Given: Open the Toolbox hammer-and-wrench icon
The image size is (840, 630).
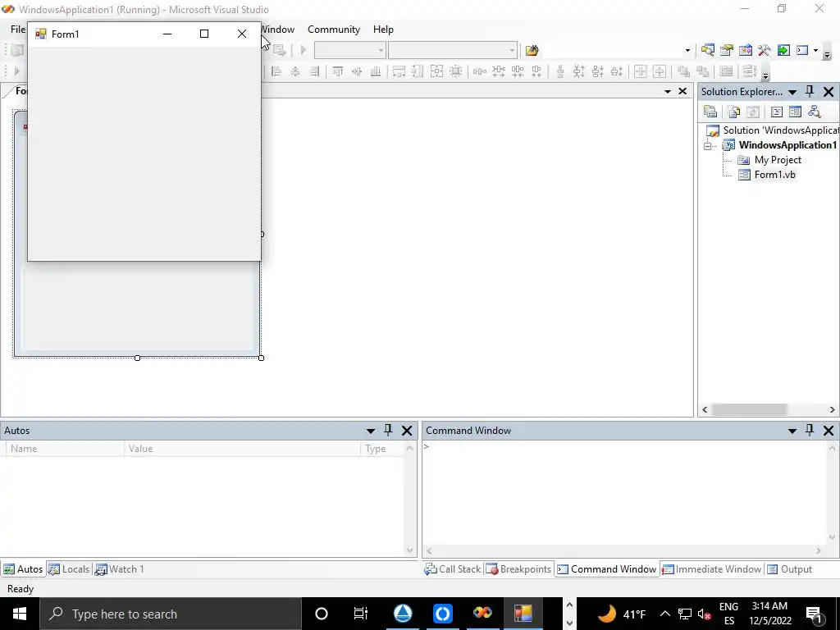Looking at the screenshot, I should [x=765, y=50].
